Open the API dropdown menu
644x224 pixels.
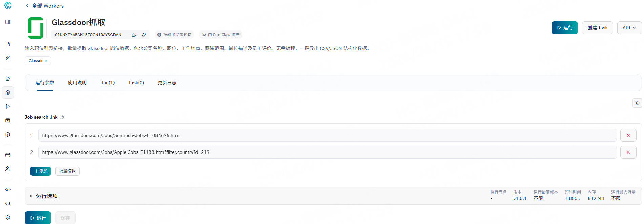tap(629, 28)
